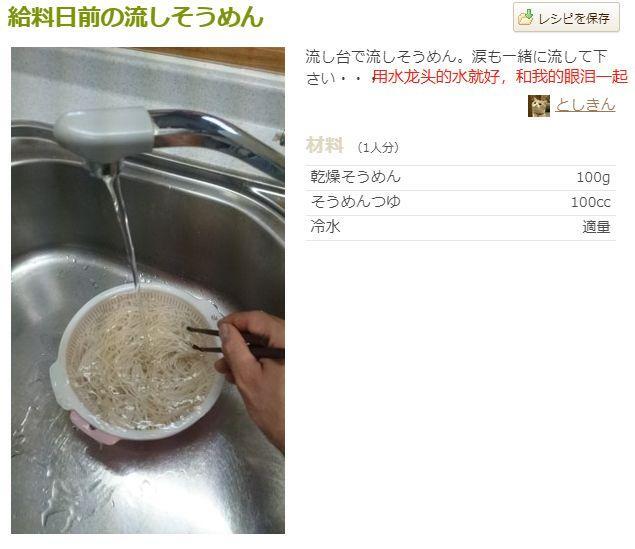Click the running water stream in the photo

tap(123, 228)
